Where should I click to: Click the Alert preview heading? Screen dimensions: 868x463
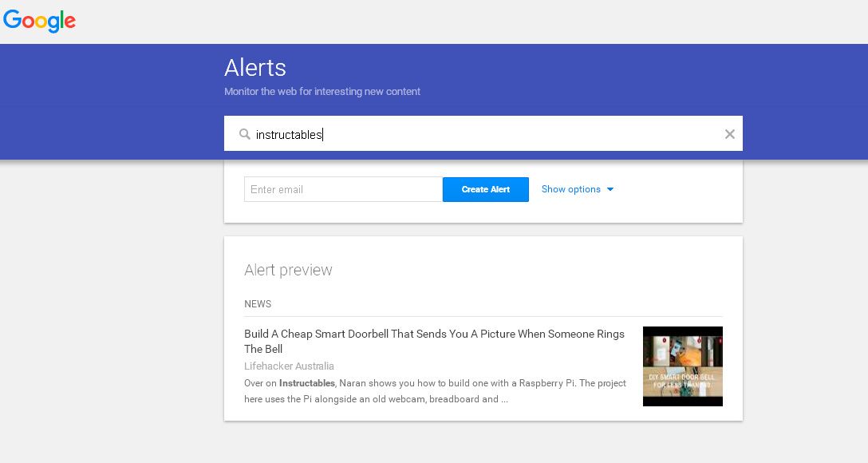[x=288, y=270]
